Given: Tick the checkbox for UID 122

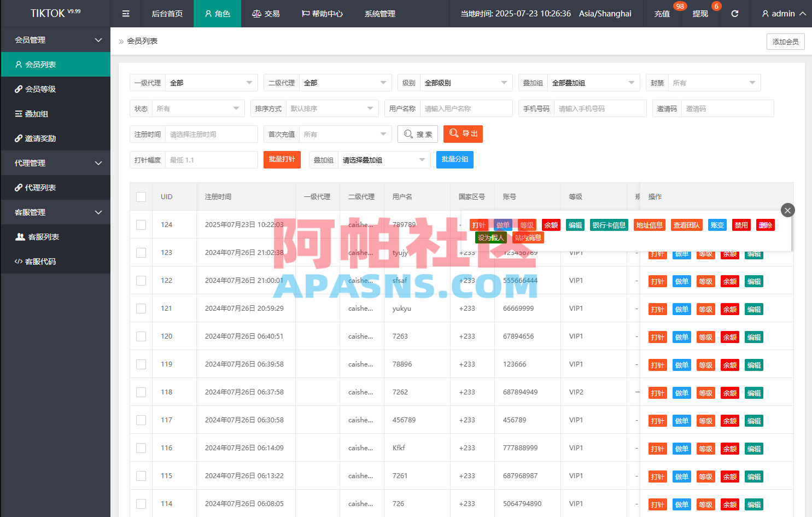Looking at the screenshot, I should 141,281.
